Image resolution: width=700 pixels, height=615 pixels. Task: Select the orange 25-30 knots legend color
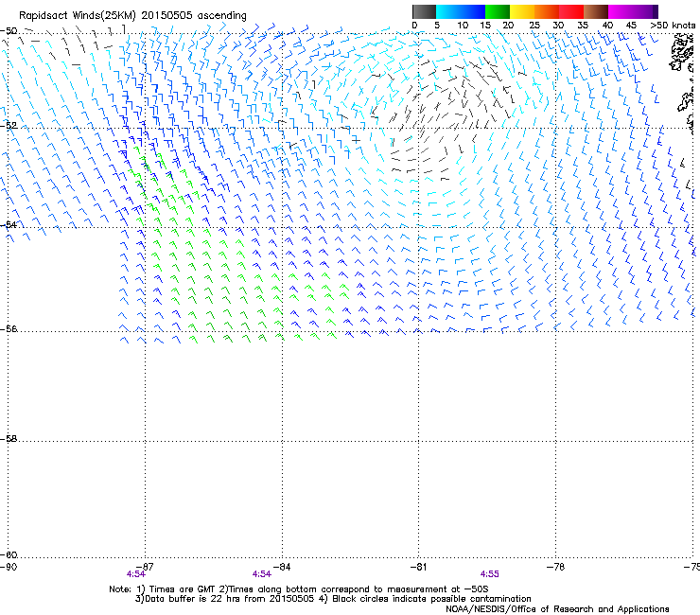pyautogui.click(x=547, y=11)
